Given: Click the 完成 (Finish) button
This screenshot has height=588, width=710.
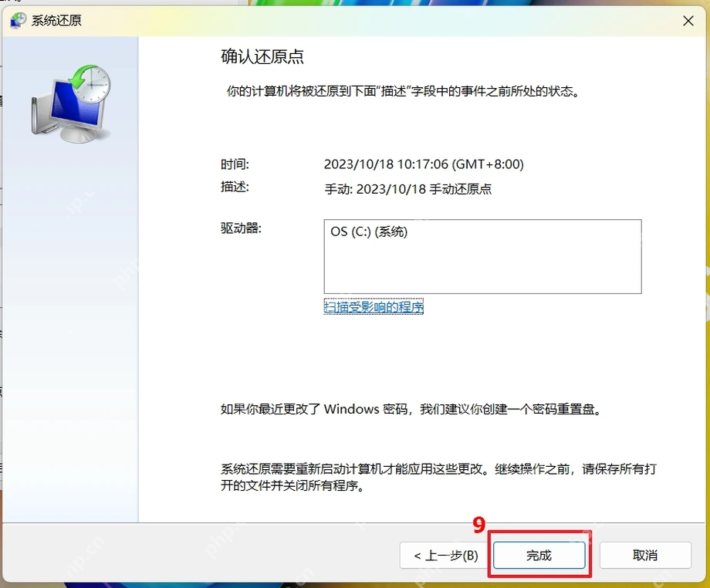Looking at the screenshot, I should [x=539, y=555].
